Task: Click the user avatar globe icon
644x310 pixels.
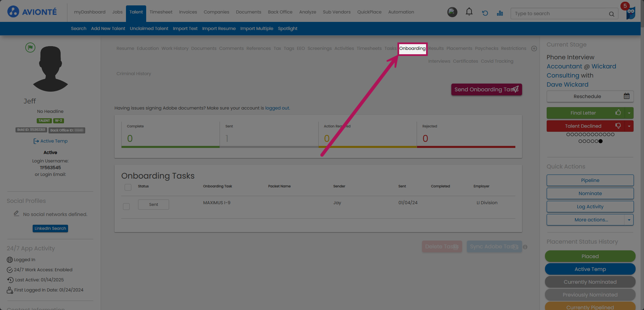Action: coord(452,12)
